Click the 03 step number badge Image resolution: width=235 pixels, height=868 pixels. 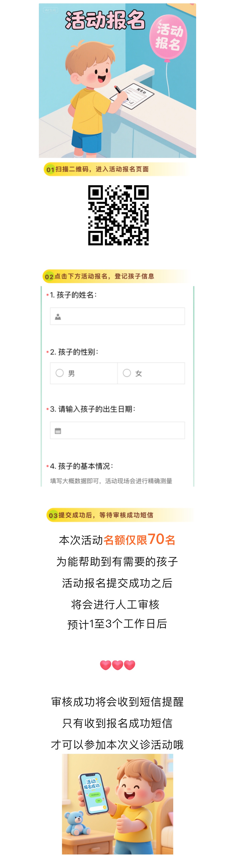click(x=53, y=515)
